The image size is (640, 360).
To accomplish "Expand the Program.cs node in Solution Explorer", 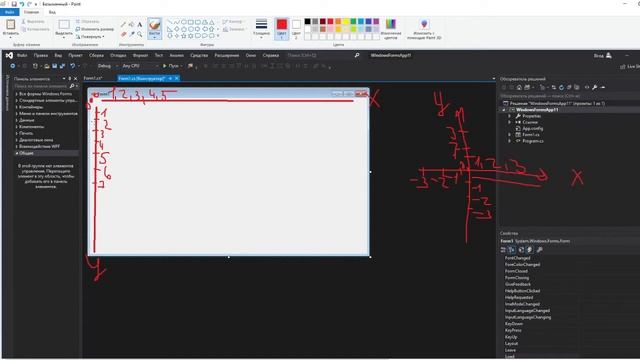I will pyautogui.click(x=509, y=141).
